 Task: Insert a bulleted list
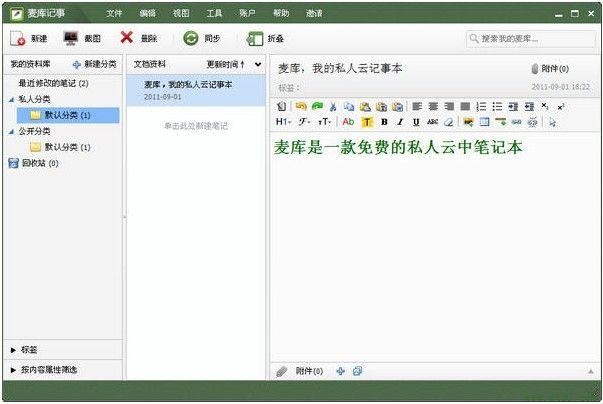(x=497, y=106)
